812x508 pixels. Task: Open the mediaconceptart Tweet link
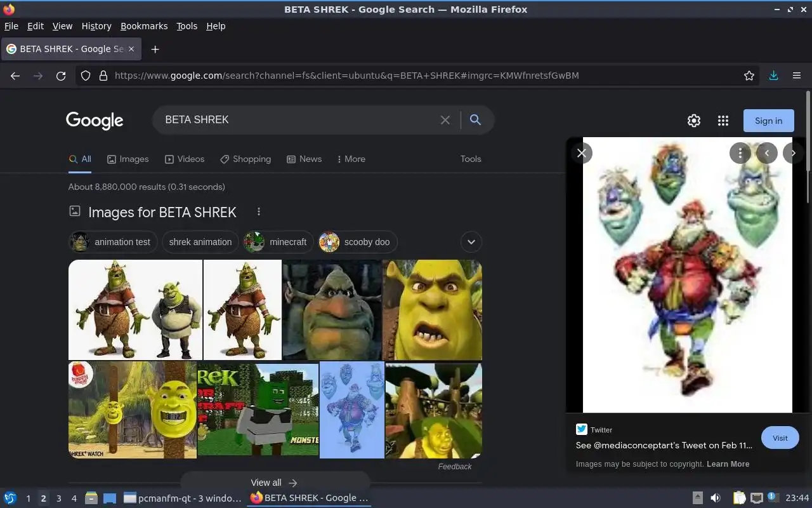click(x=664, y=445)
